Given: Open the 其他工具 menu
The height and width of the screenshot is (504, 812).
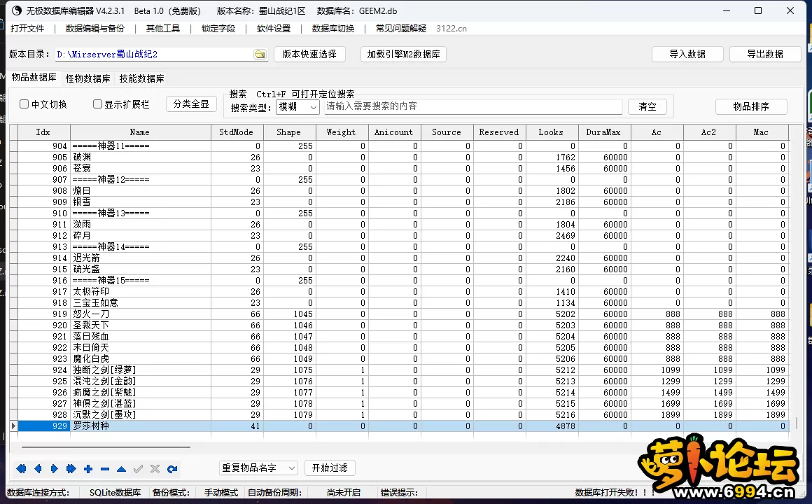Looking at the screenshot, I should [162, 29].
